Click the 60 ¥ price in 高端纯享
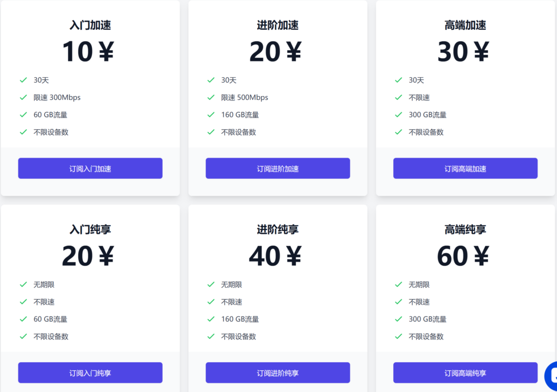 (463, 257)
